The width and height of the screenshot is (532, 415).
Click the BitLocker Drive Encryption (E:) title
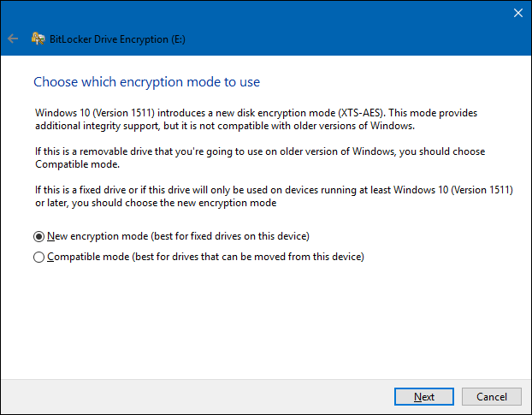pyautogui.click(x=113, y=39)
